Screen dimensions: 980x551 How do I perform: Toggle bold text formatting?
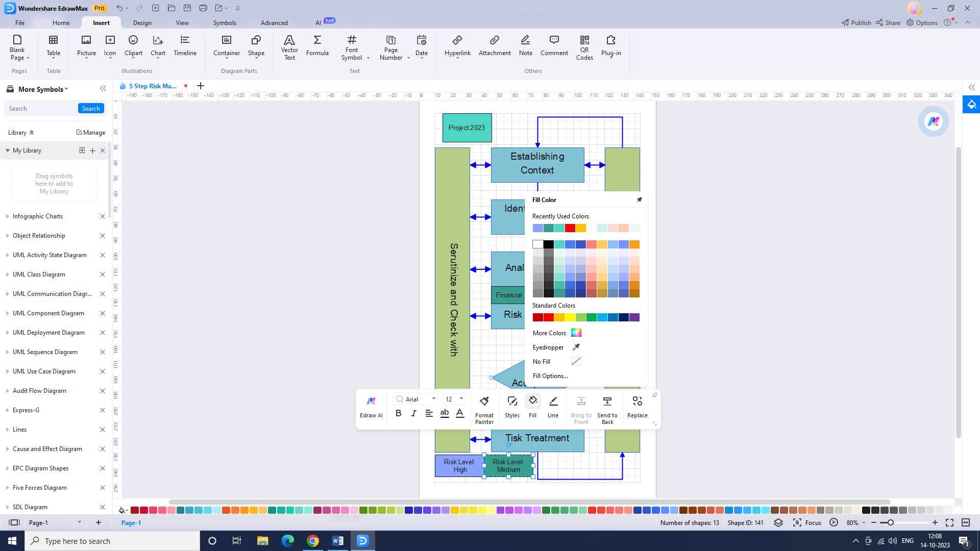click(398, 413)
